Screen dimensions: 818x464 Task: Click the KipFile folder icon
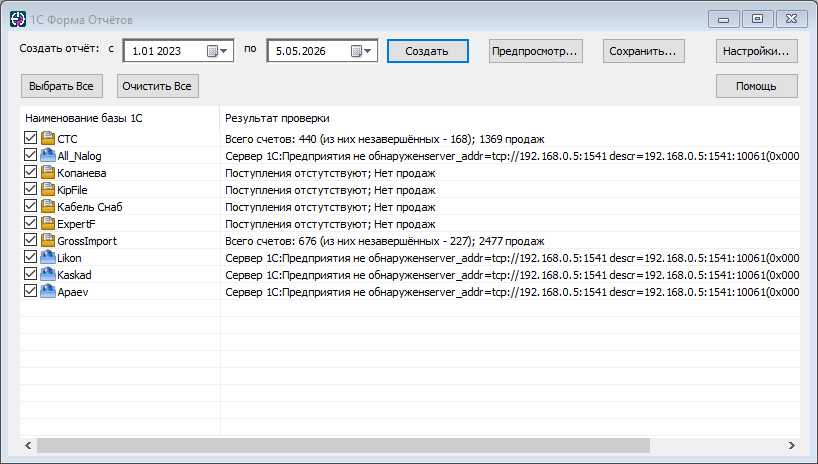(x=48, y=189)
